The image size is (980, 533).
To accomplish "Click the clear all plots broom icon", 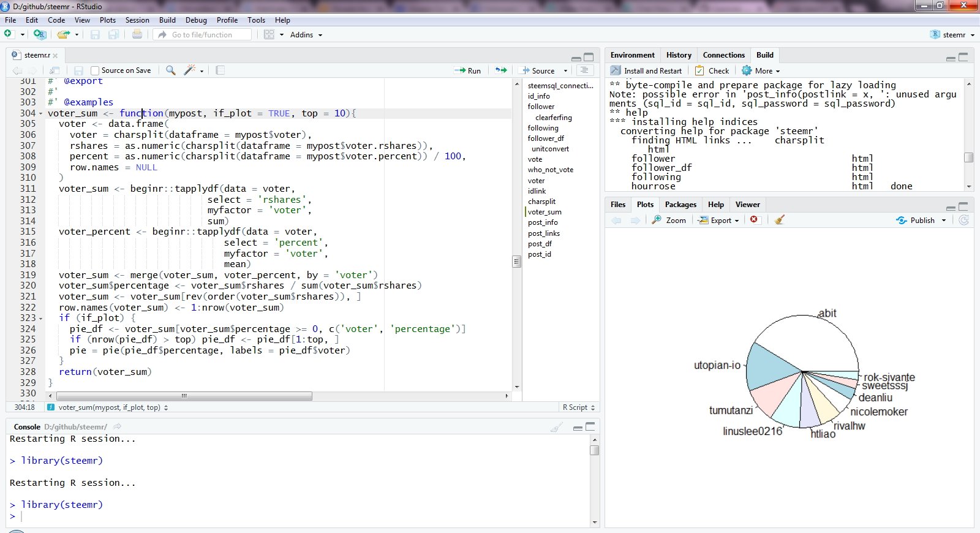I will tap(779, 220).
